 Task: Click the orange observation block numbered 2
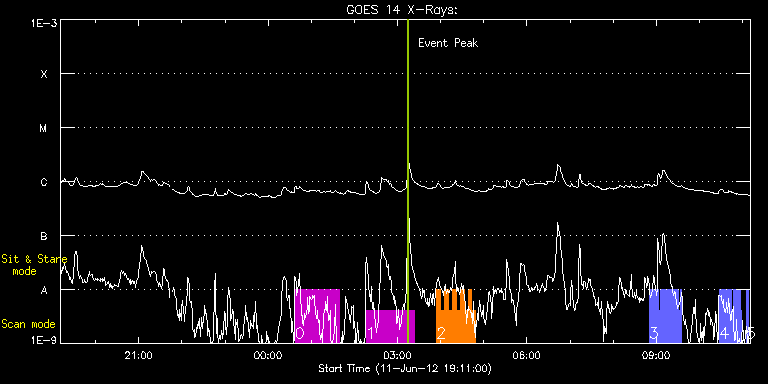pos(456,316)
